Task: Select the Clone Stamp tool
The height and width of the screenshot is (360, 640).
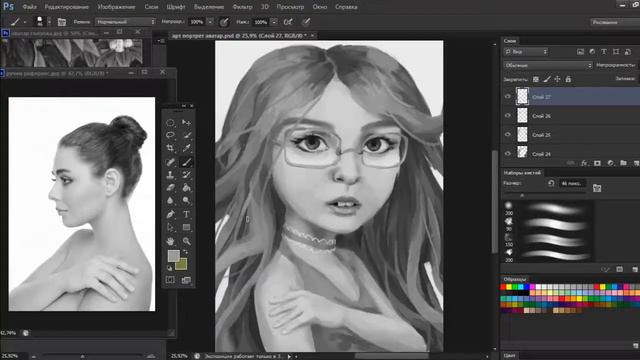Action: (x=171, y=175)
